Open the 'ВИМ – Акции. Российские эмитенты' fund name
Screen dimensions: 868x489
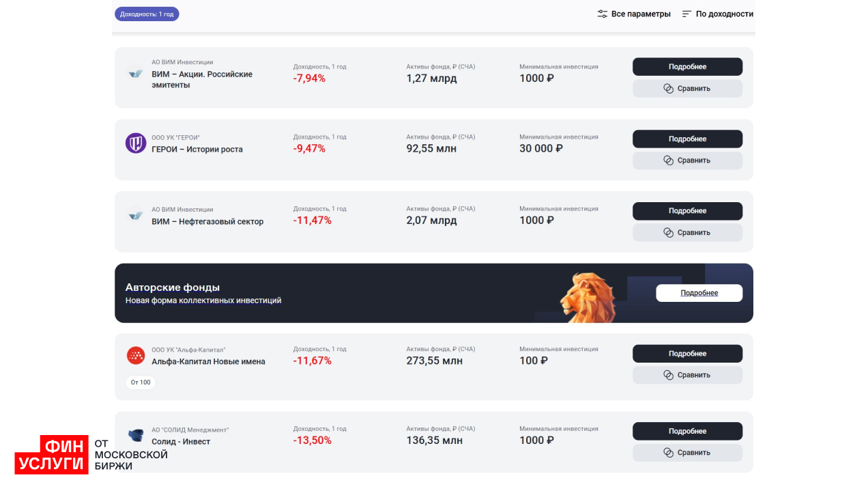pos(202,79)
